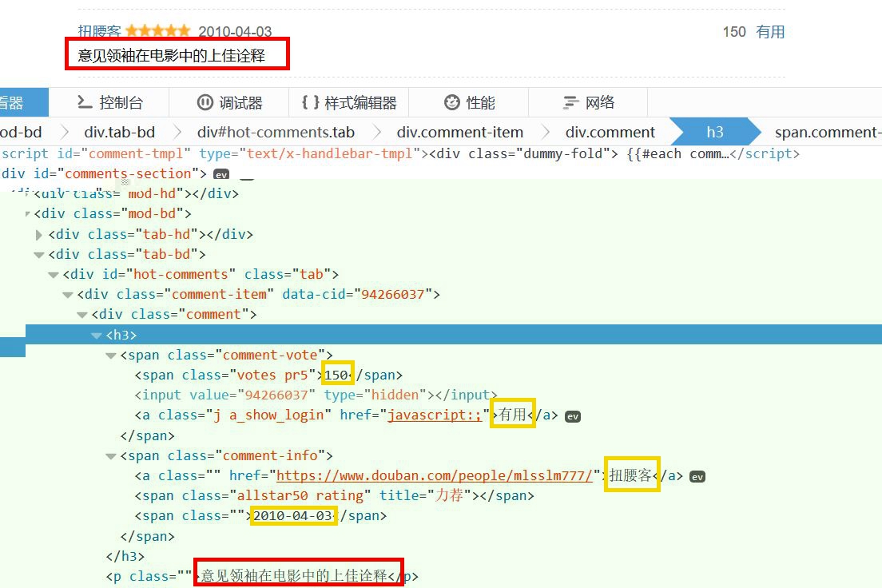Collapse the div class tab-bd node
The width and height of the screenshot is (882, 588).
tap(39, 255)
